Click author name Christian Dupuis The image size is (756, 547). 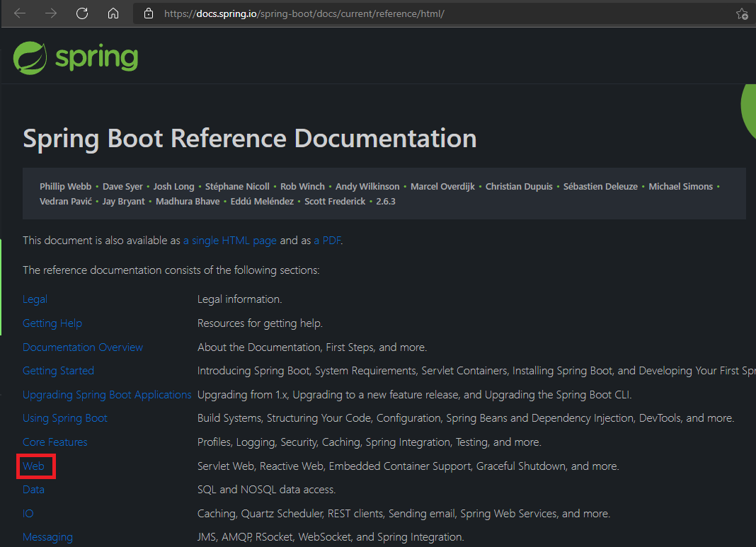(519, 187)
